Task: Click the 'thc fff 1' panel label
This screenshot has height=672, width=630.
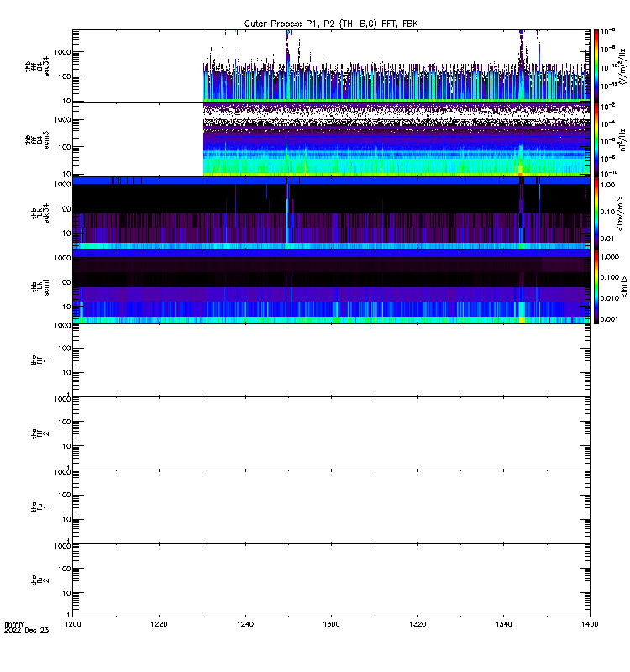Action: pyautogui.click(x=39, y=360)
